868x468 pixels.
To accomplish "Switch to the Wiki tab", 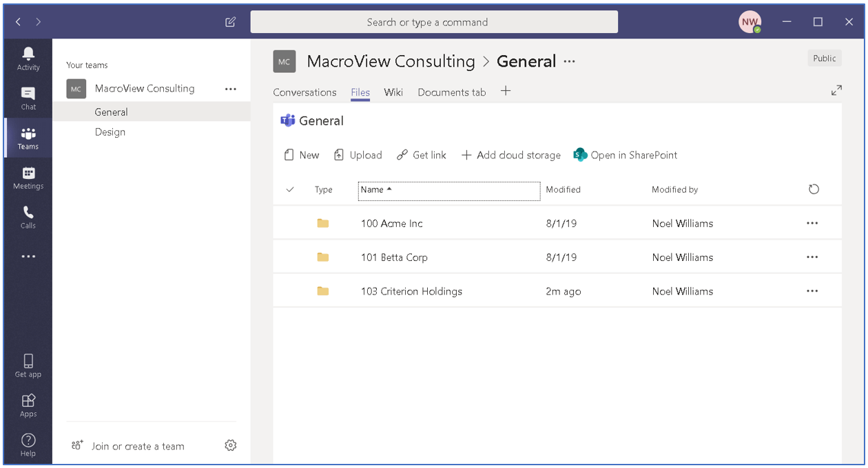I will 393,92.
